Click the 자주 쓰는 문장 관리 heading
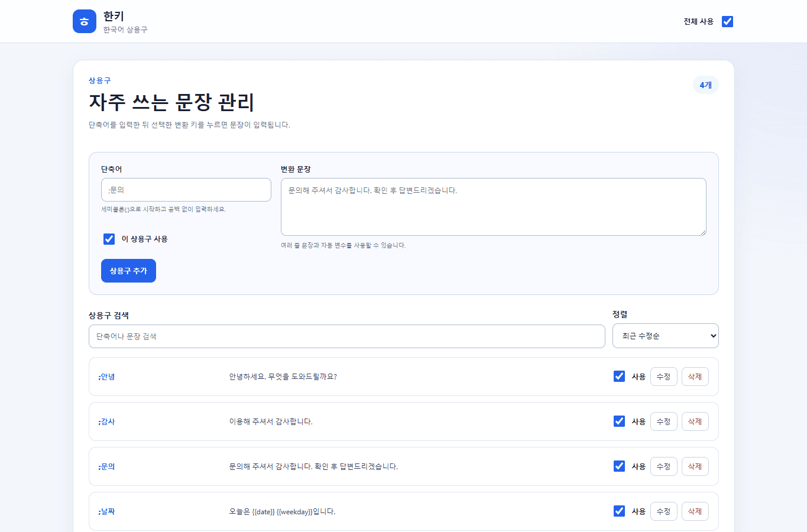 tap(171, 102)
